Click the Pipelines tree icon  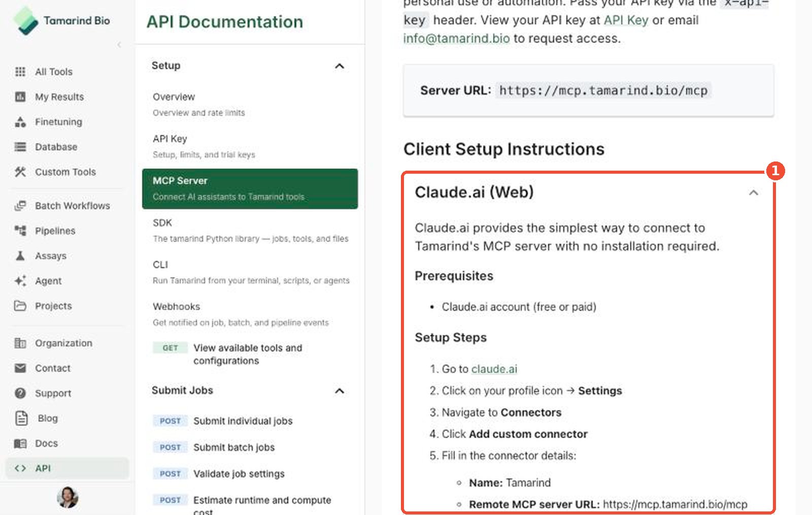click(20, 231)
